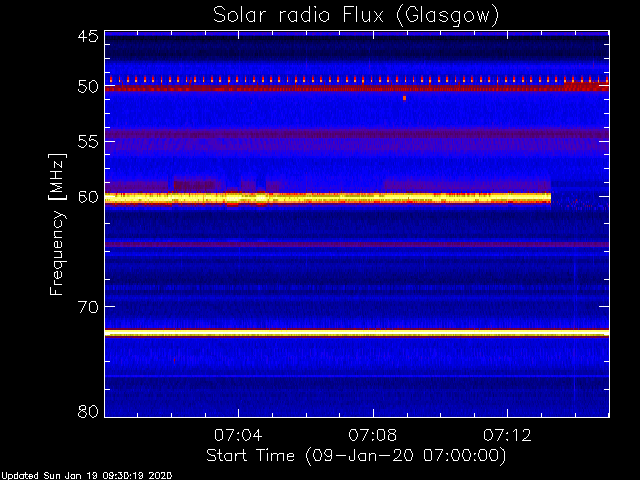
Task: Click the 07:08 time tick label
Action: 373,435
